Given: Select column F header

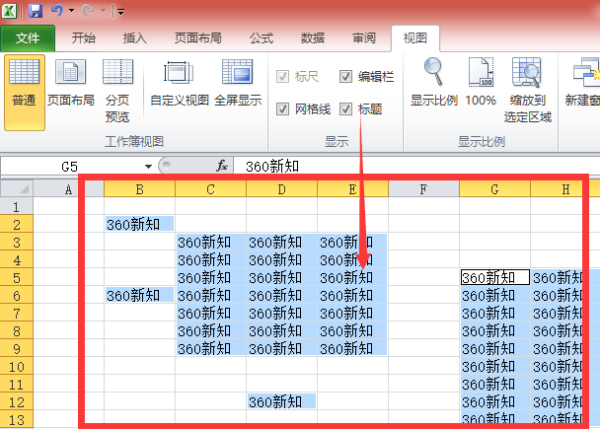Looking at the screenshot, I should click(x=424, y=189).
